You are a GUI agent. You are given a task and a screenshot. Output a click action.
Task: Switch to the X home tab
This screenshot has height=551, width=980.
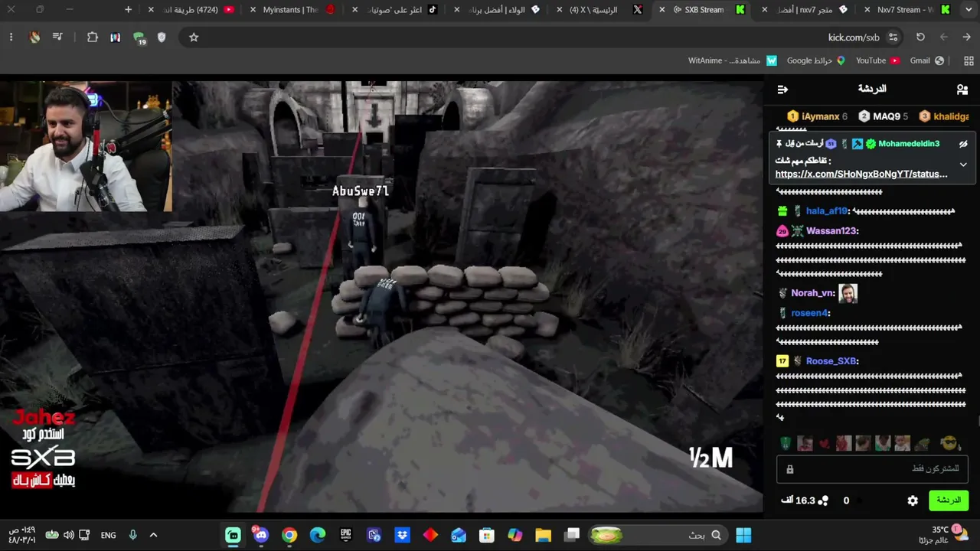click(x=599, y=10)
